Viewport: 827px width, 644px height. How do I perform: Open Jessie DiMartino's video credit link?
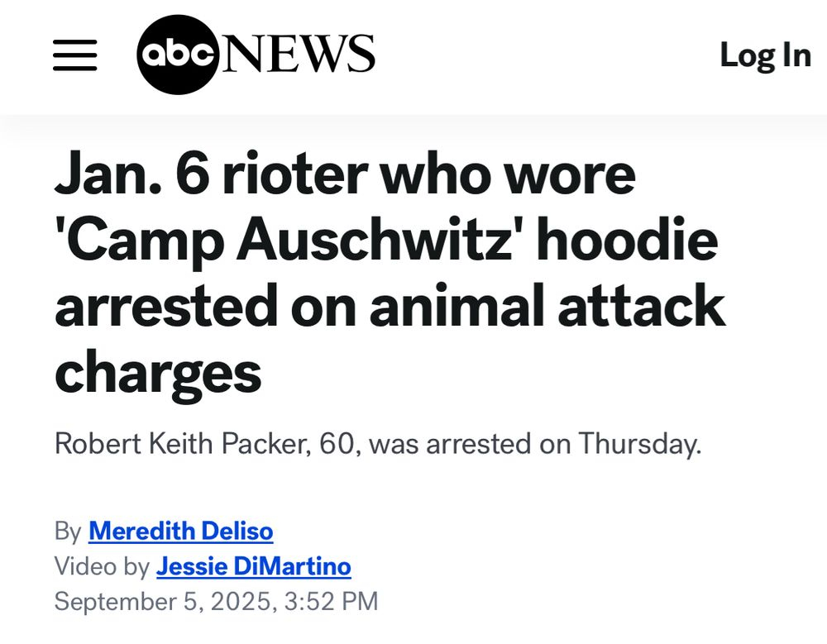tap(253, 566)
